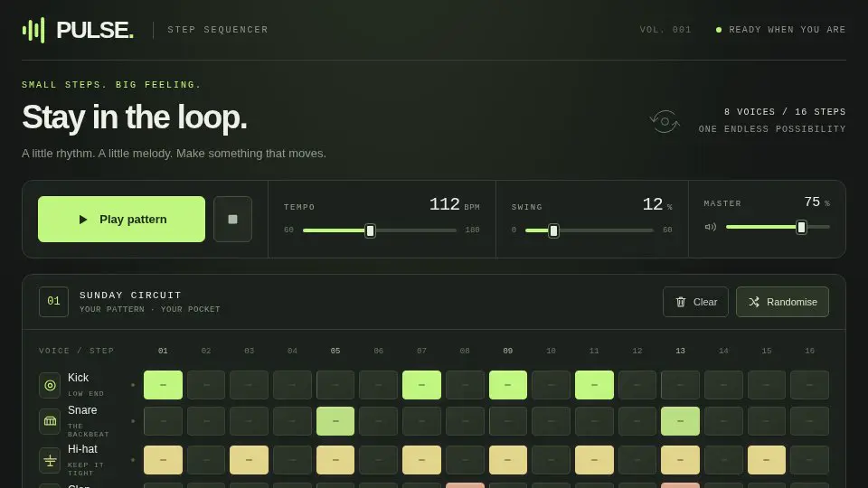Start playback with Play pattern button

coord(121,219)
